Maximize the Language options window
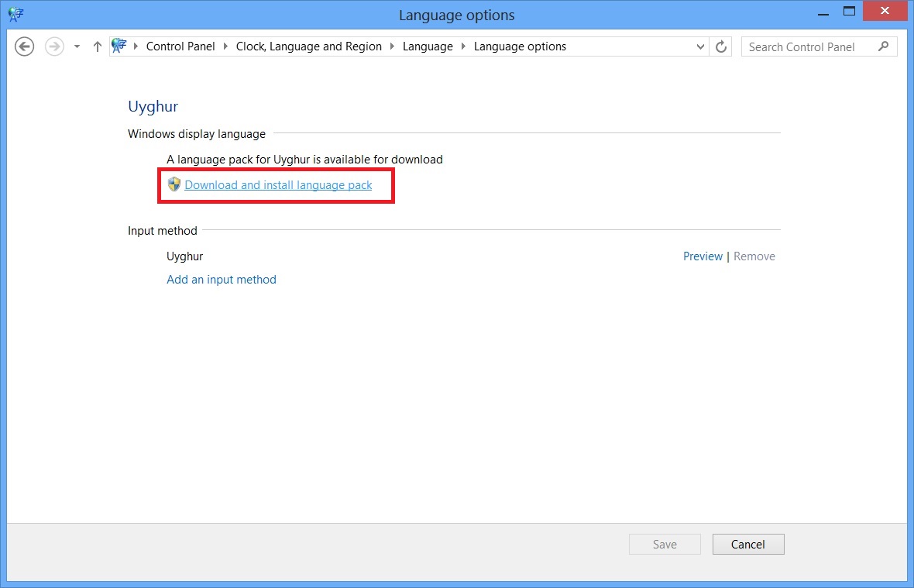The image size is (914, 588). [x=849, y=11]
